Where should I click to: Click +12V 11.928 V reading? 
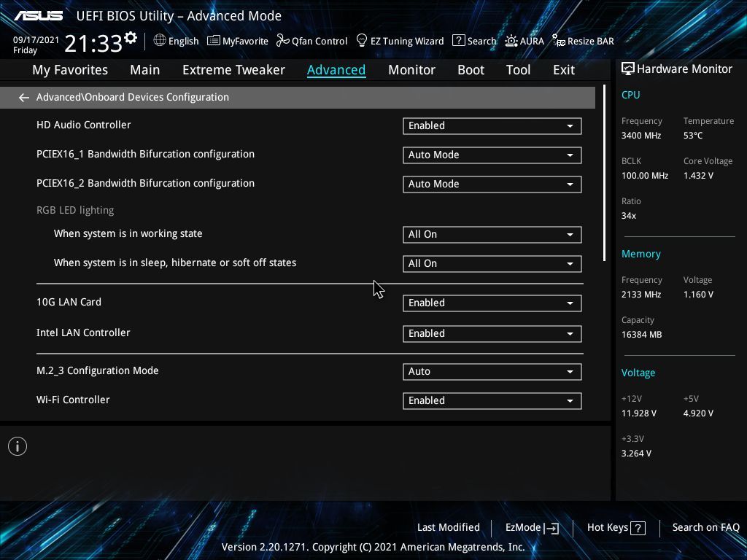click(x=638, y=413)
